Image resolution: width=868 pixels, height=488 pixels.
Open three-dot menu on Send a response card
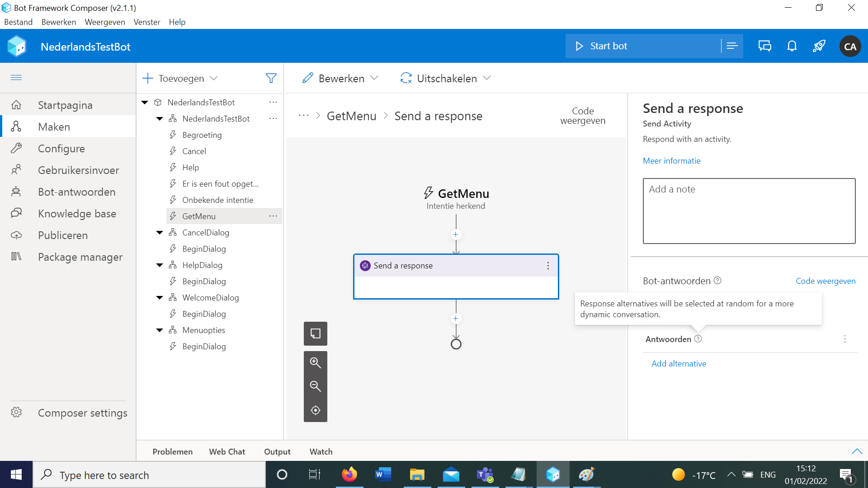click(x=548, y=266)
